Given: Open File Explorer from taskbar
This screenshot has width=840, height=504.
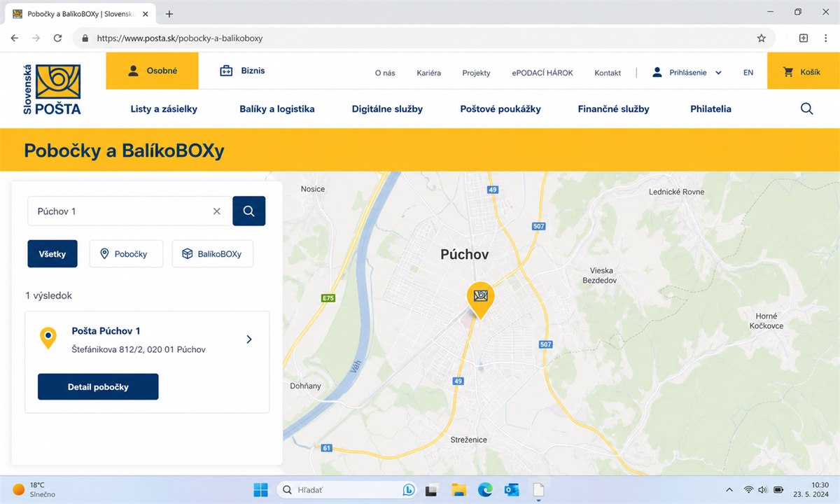Looking at the screenshot, I should pyautogui.click(x=458, y=489).
